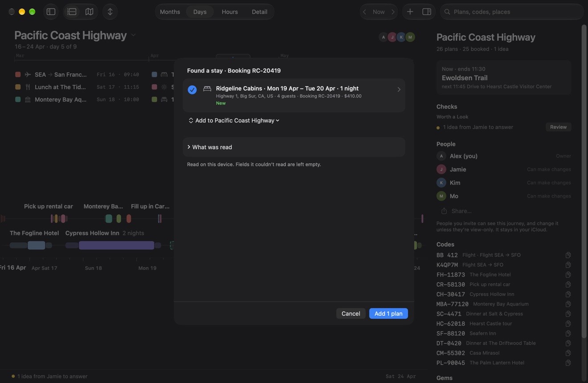Switch to Hours view
The height and width of the screenshot is (383, 588).
coord(229,12)
